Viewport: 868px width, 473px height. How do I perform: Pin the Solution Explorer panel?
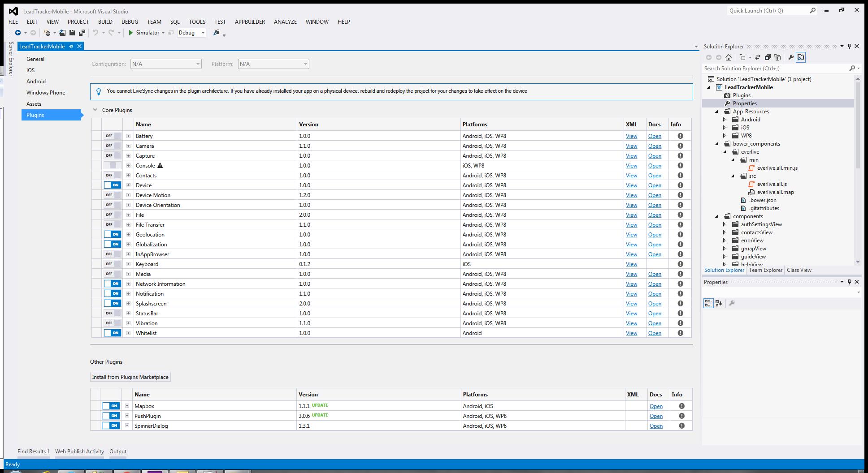point(849,46)
